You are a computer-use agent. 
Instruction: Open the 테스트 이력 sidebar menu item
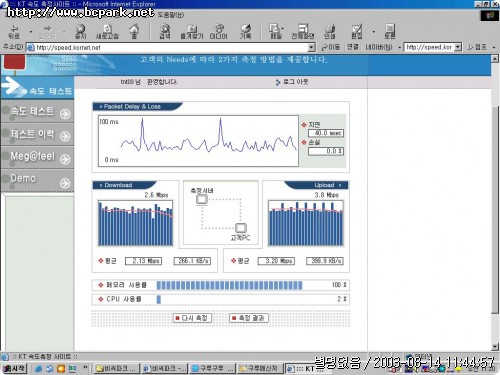click(37, 134)
